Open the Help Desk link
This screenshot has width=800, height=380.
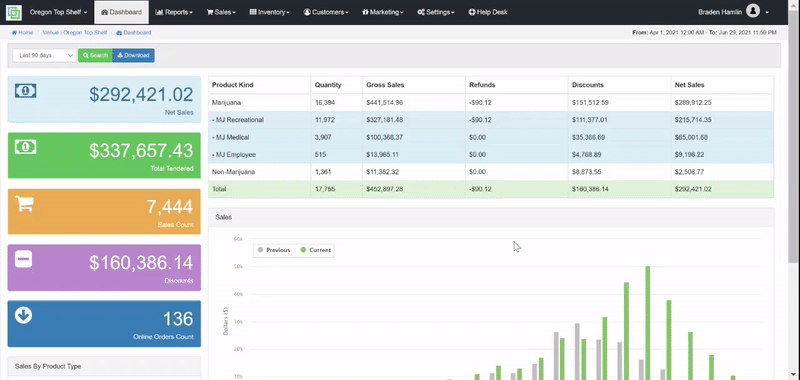488,12
